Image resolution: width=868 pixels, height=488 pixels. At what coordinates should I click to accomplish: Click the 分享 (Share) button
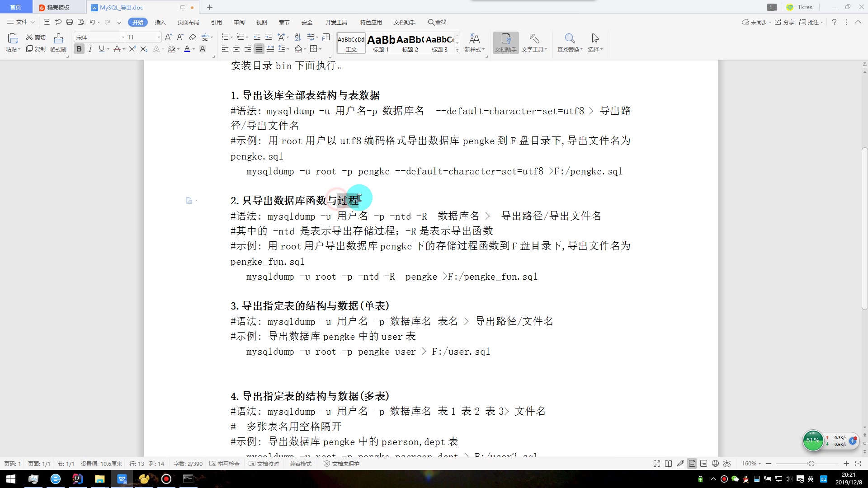point(785,22)
